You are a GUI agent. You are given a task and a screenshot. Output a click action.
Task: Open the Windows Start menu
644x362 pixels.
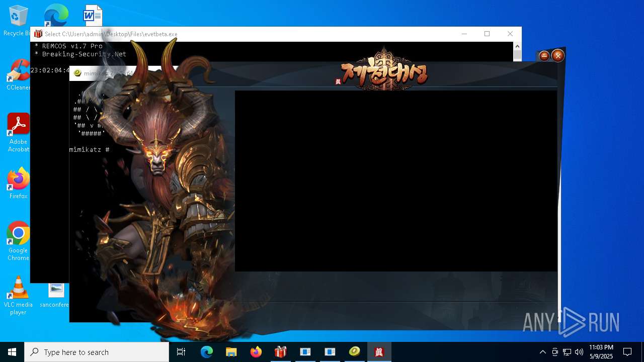click(12, 352)
